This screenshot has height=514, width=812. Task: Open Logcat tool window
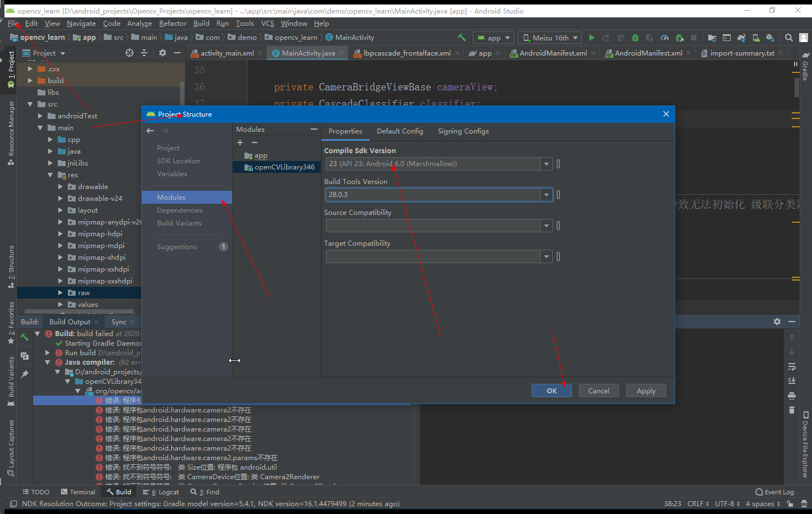(x=161, y=492)
